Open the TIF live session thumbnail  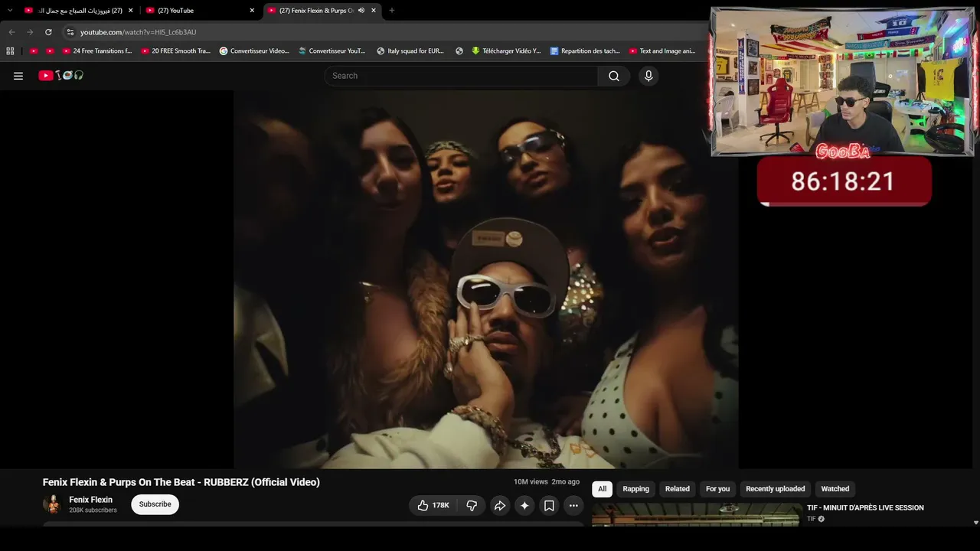(x=696, y=515)
